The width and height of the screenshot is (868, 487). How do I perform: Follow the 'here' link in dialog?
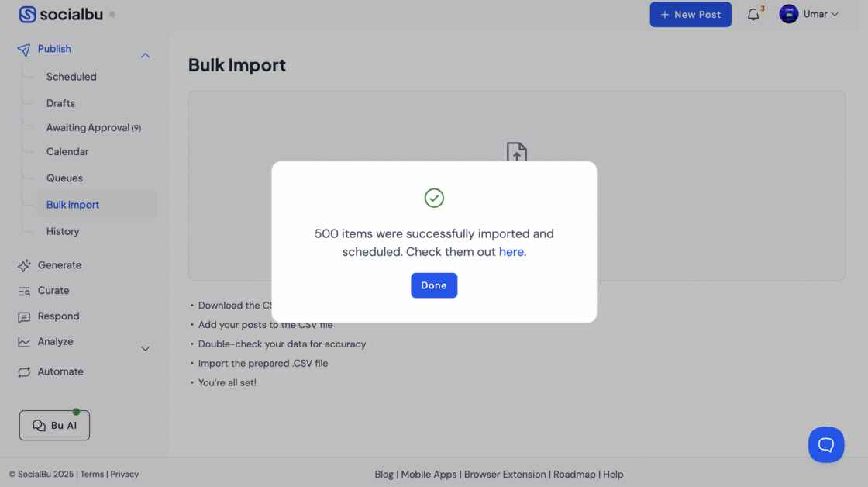coord(511,252)
